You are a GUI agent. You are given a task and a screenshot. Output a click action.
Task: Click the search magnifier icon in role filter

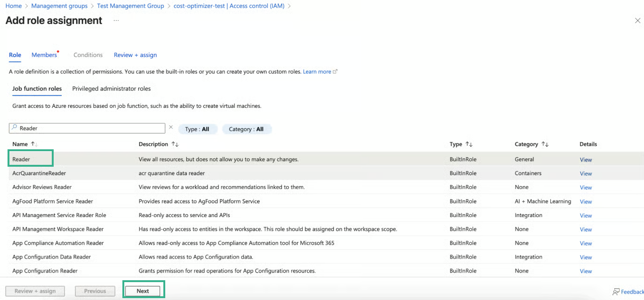[x=14, y=128]
